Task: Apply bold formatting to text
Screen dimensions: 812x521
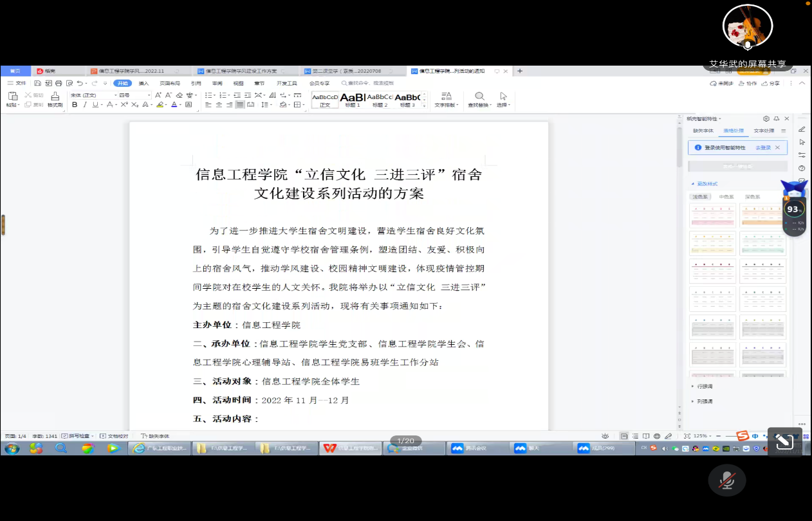Action: (x=75, y=105)
